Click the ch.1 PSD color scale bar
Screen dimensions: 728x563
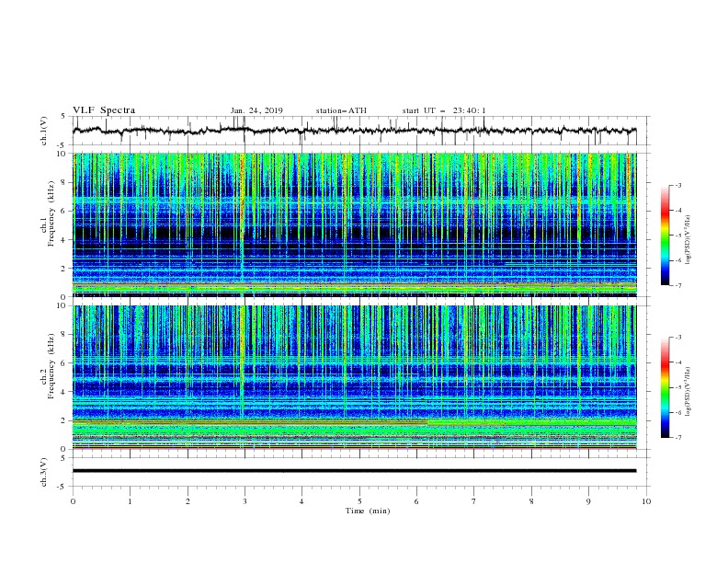click(x=665, y=236)
